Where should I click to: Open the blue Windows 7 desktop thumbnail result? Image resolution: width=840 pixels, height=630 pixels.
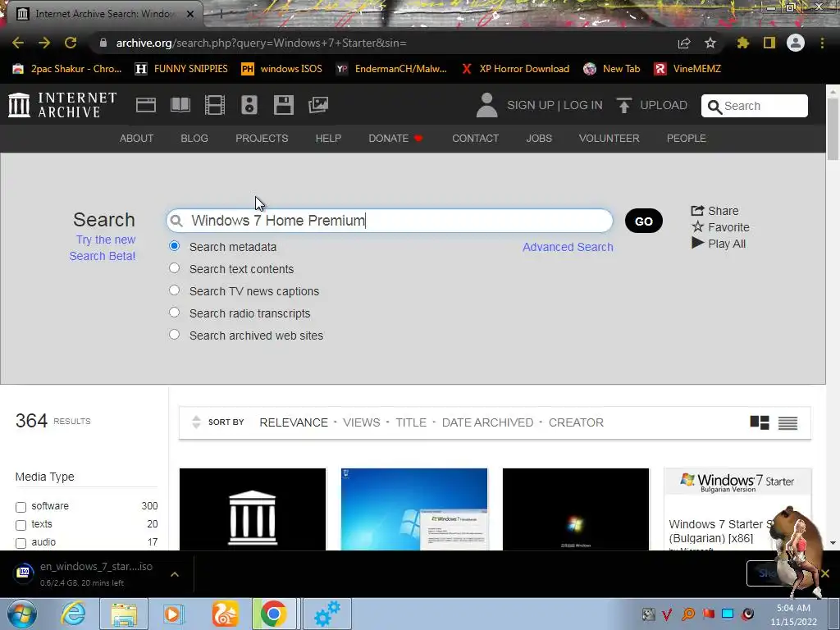coord(414,509)
